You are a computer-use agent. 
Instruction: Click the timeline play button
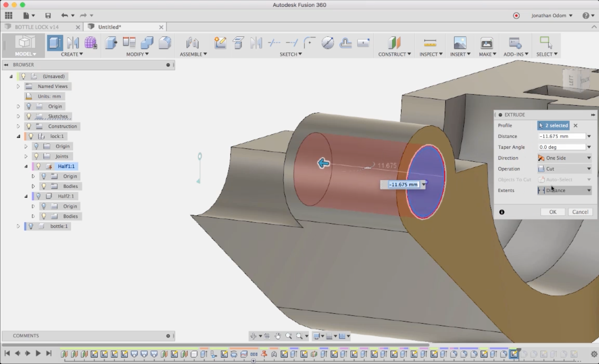[38, 353]
